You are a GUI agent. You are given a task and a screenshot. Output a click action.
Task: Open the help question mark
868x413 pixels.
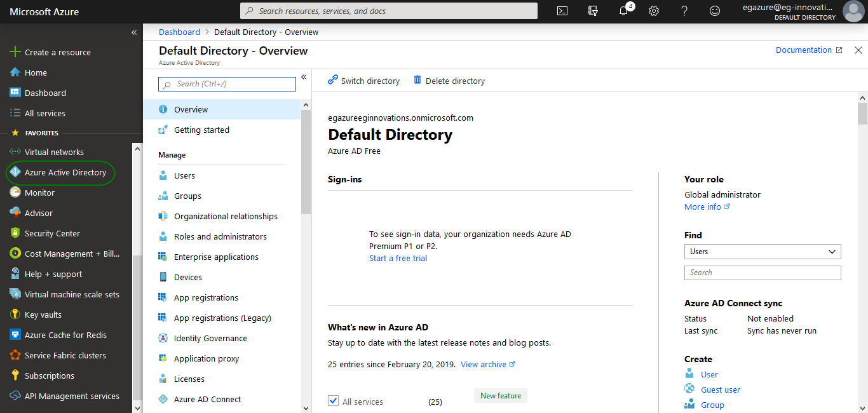pos(684,11)
